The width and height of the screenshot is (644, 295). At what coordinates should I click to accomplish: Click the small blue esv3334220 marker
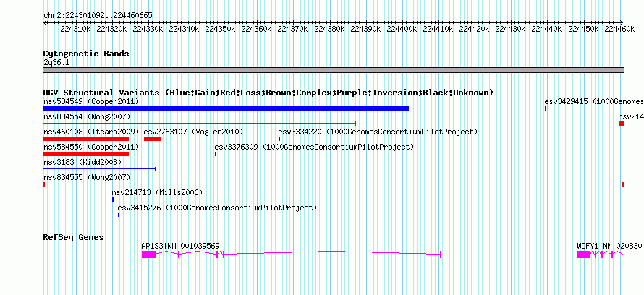tap(279, 139)
